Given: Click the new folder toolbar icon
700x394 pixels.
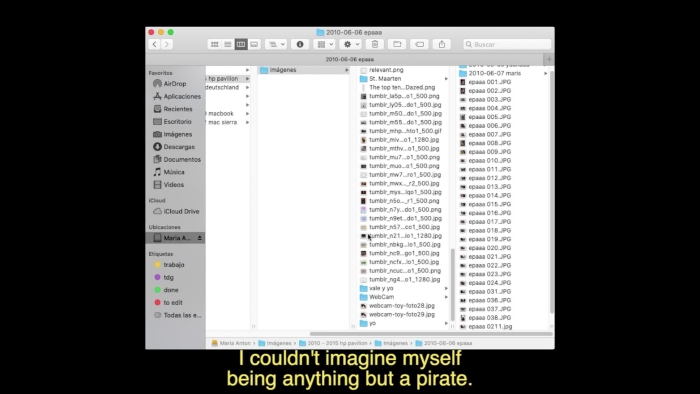Looking at the screenshot, I should pyautogui.click(x=397, y=44).
